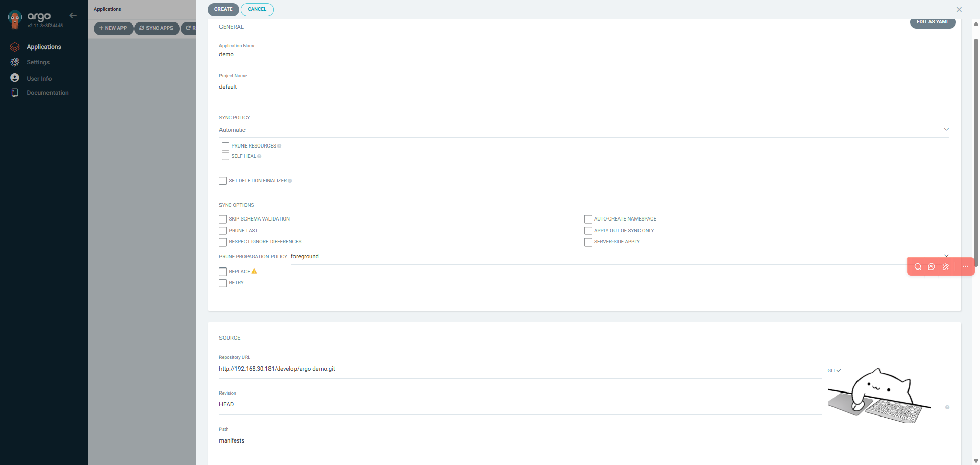Open the Sync Policy dropdown arrow
Screen dimensions: 980x465
coord(946,129)
